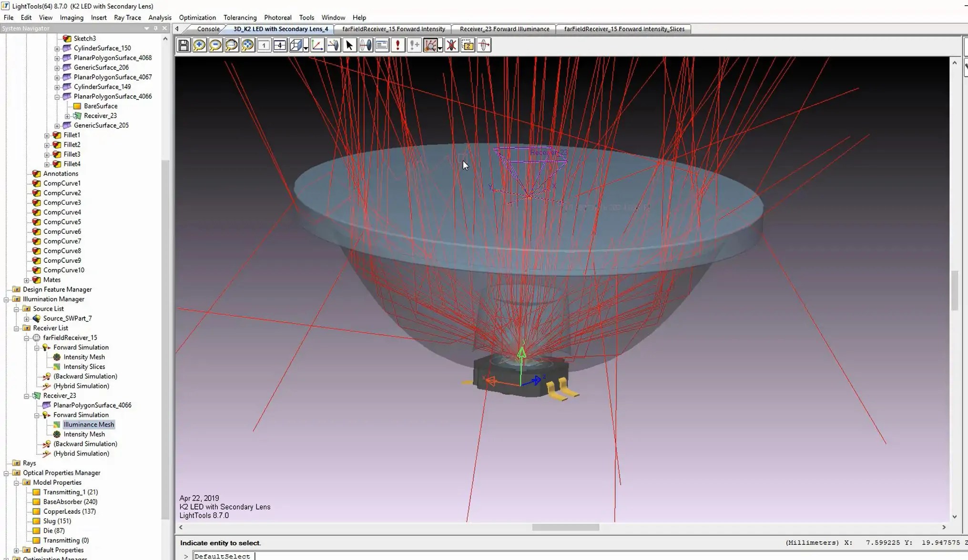
Task: Activate the Zoom All view icon
Action: [248, 45]
